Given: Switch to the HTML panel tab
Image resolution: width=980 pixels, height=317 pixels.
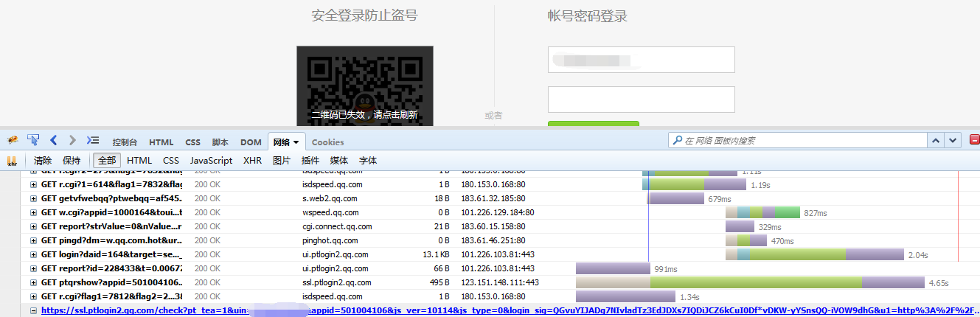Looking at the screenshot, I should [x=161, y=142].
